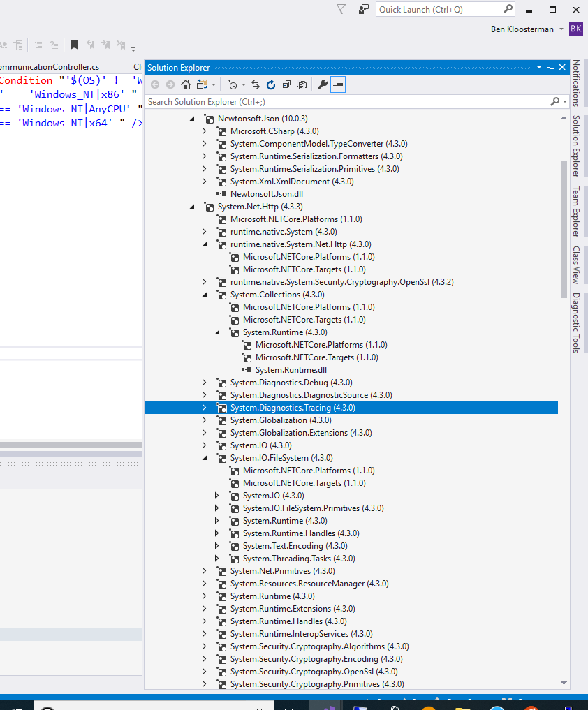Open the Pending Changes Filter dropdown arrow

point(243,84)
